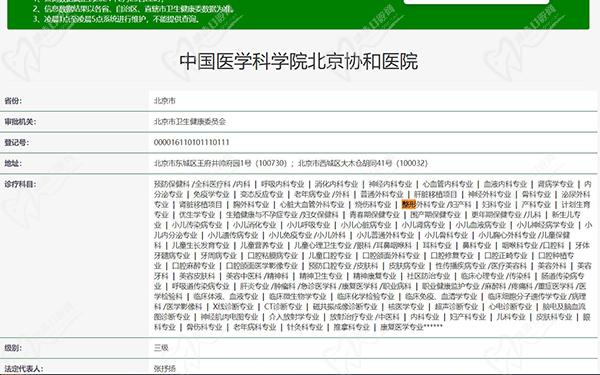The height and width of the screenshot is (375, 600).
Task: Click the CT诊断专业 entry
Action: tap(283, 307)
